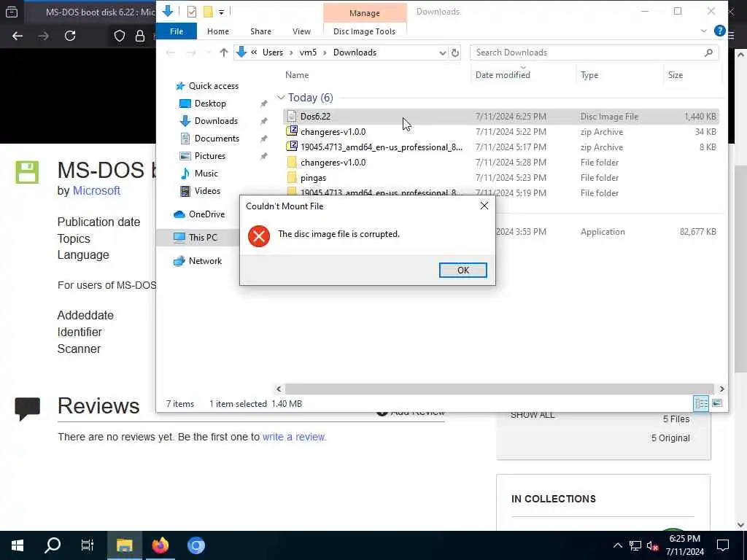Screen dimensions: 747x560
Task: Open OneDrive in the navigation pane
Action: coord(206,214)
